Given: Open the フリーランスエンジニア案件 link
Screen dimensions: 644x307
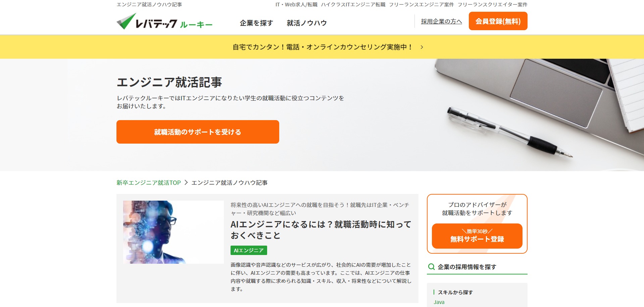Looking at the screenshot, I should point(421,4).
